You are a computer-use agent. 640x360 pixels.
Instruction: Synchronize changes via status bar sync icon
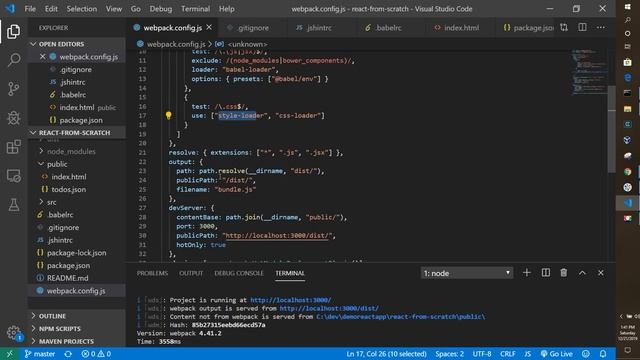(x=68, y=354)
